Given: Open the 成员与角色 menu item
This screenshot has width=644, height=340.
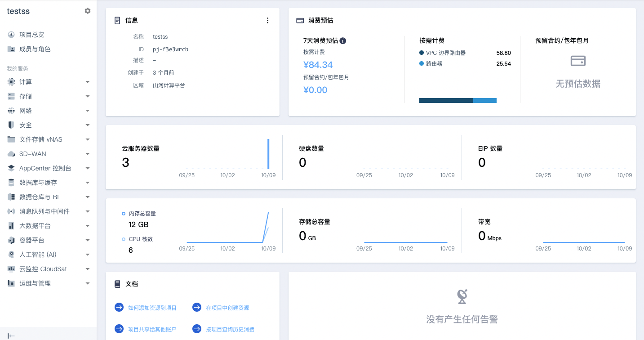Looking at the screenshot, I should pyautogui.click(x=48, y=49).
